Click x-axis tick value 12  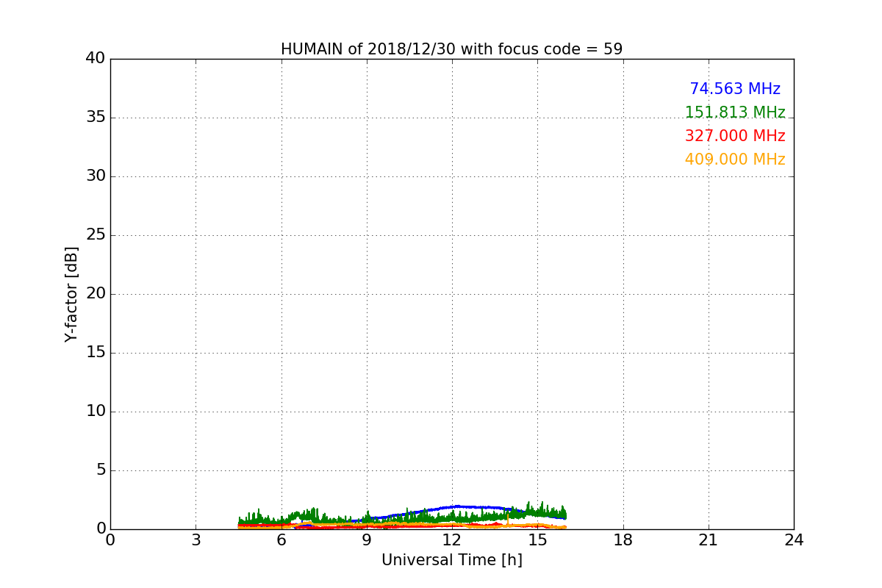[452, 540]
